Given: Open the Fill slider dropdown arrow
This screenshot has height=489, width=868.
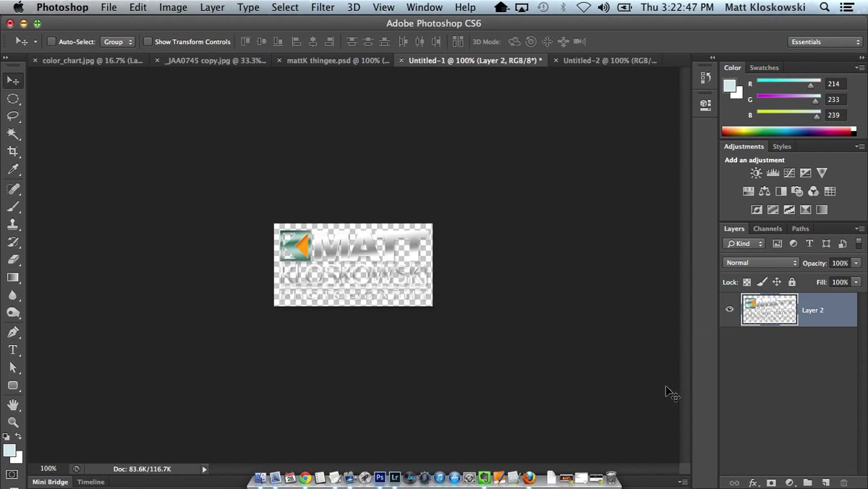Looking at the screenshot, I should coord(856,282).
